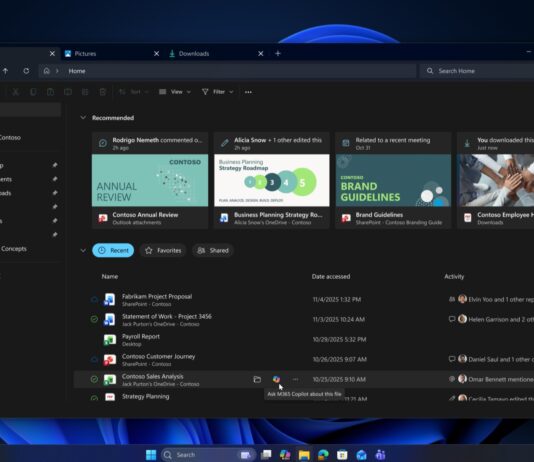534x462 pixels.
Task: Click the Refresh button in navigation bar
Action: [26, 71]
